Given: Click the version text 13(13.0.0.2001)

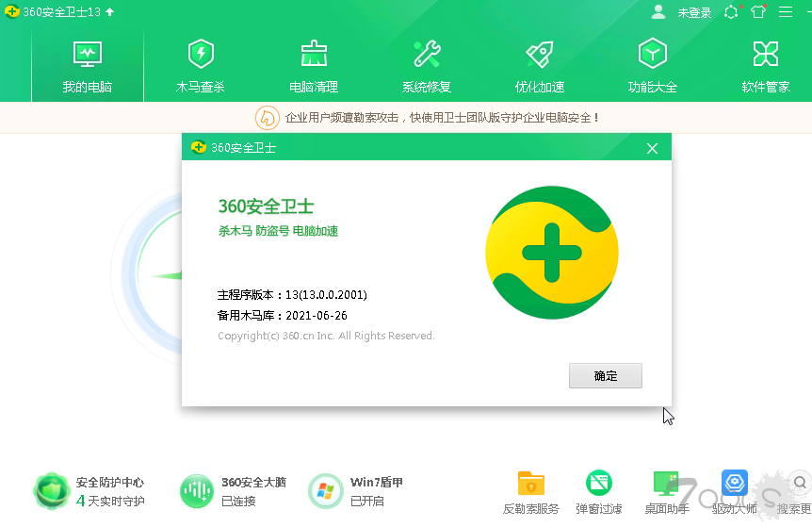Looking at the screenshot, I should [x=326, y=295].
